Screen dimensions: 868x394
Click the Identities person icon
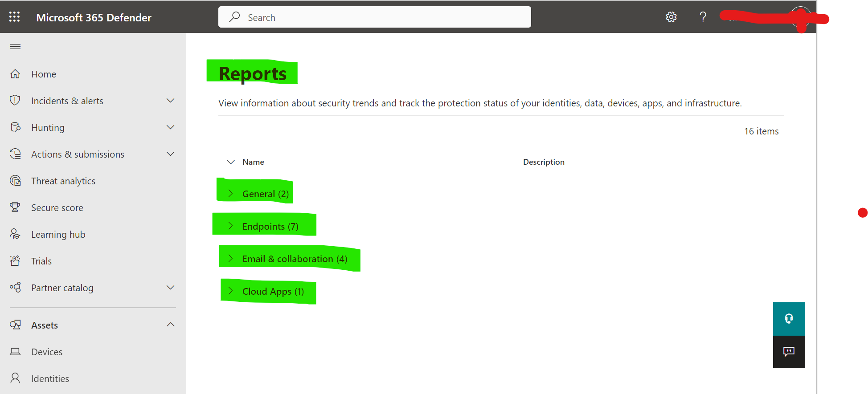pos(15,378)
